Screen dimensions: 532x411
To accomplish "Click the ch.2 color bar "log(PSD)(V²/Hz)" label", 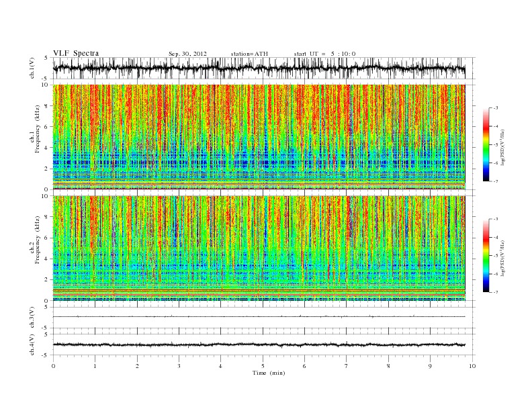I will point(502,259).
